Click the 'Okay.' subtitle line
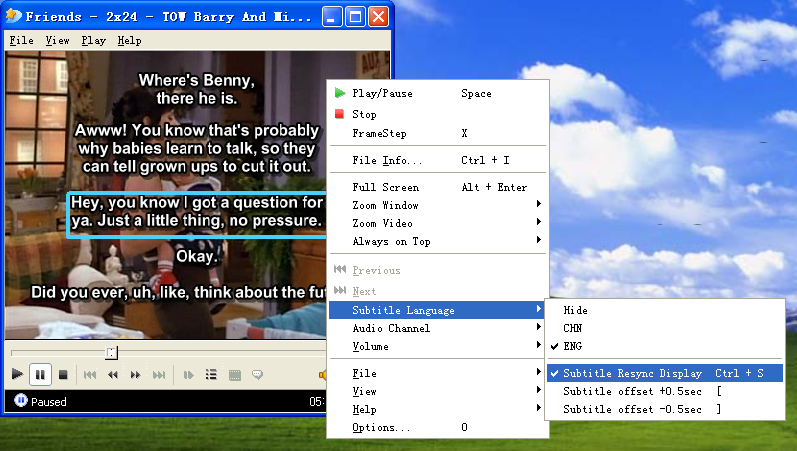Image resolution: width=797 pixels, height=451 pixels. [x=197, y=256]
